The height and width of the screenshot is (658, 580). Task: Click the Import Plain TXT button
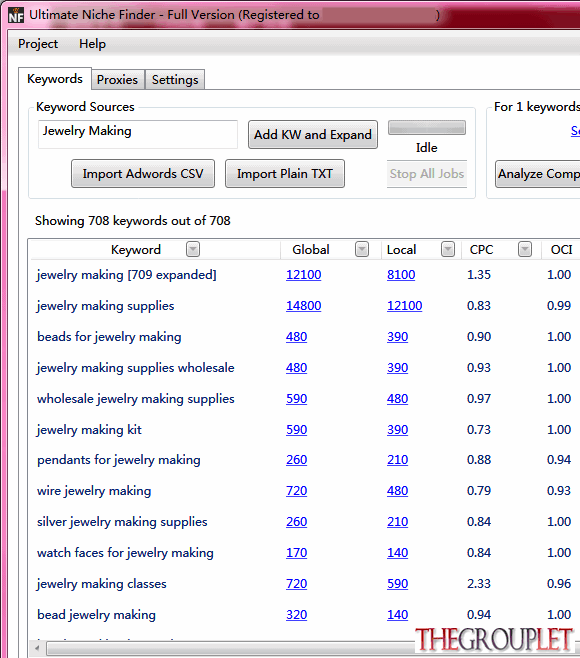click(x=285, y=174)
